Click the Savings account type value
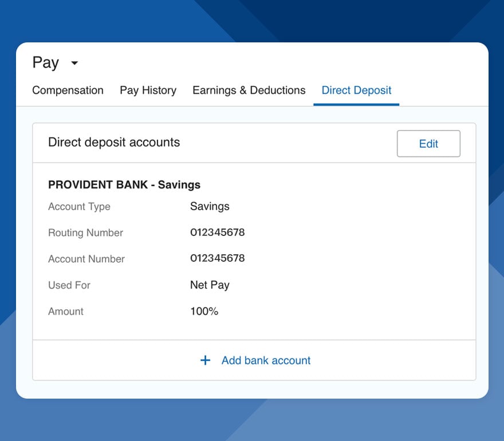This screenshot has width=504, height=441. [x=210, y=206]
